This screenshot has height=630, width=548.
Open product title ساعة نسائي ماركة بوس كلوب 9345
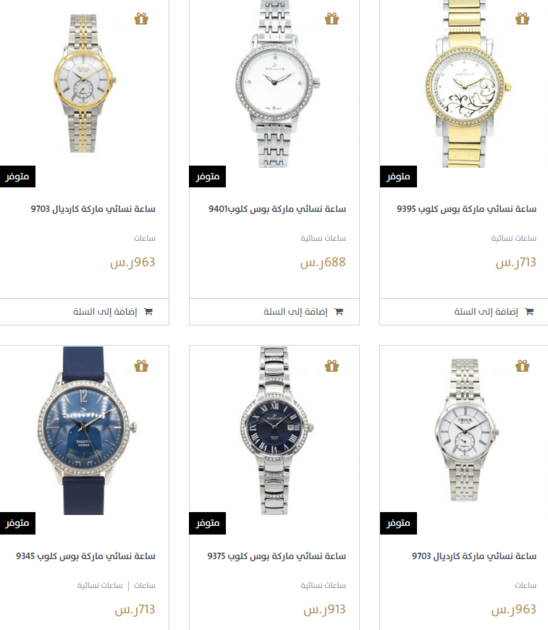86,556
